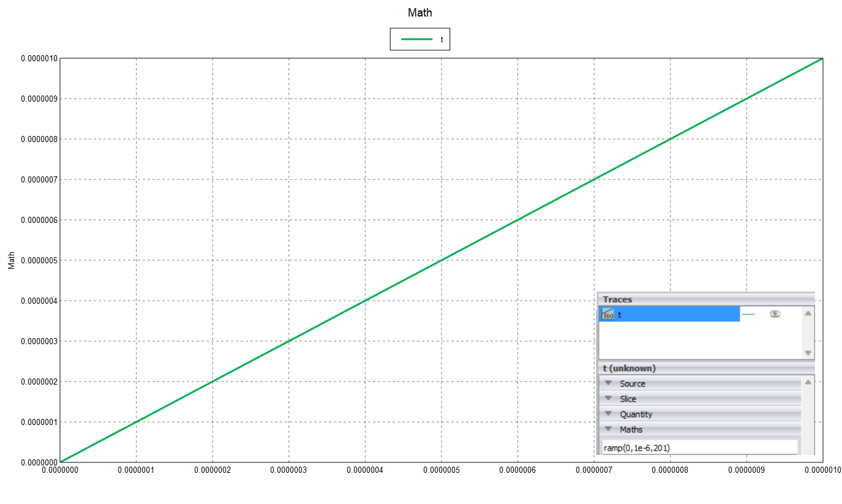
Task: Toggle visibility of trace t with eye icon
Action: [775, 314]
